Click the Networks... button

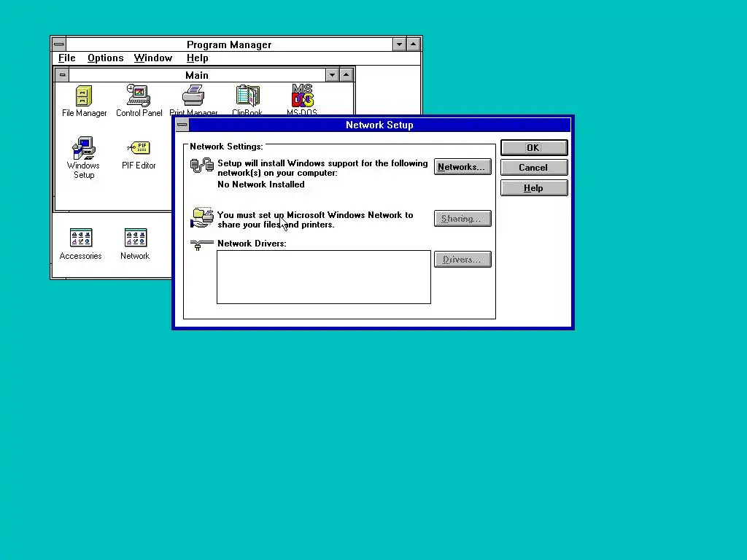click(x=462, y=167)
